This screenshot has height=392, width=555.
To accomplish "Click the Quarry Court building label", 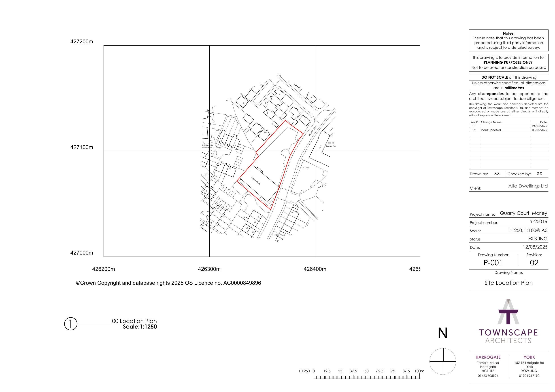I will [x=256, y=181].
